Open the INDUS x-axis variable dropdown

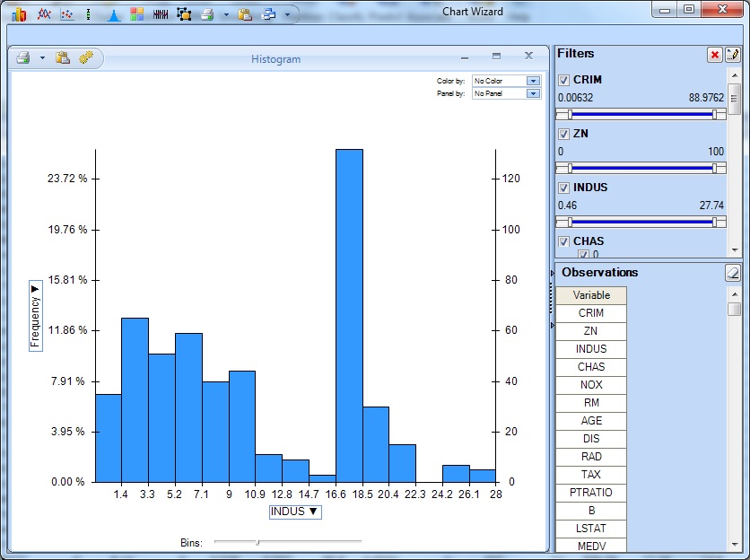point(295,512)
